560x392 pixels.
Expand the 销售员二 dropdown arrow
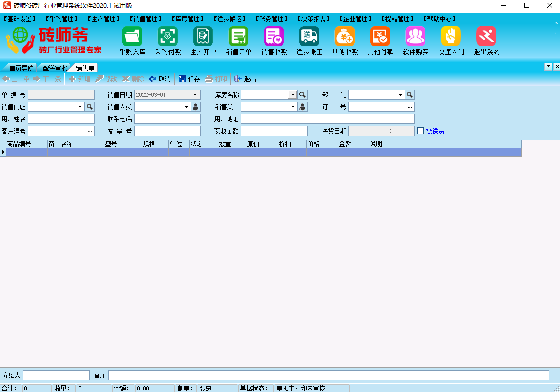coord(293,107)
